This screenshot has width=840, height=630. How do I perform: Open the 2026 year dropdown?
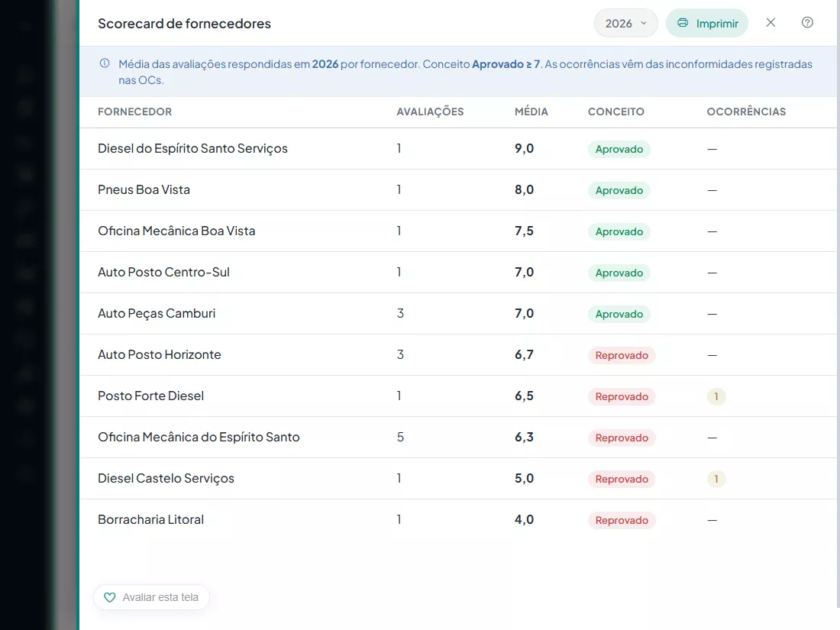(625, 23)
